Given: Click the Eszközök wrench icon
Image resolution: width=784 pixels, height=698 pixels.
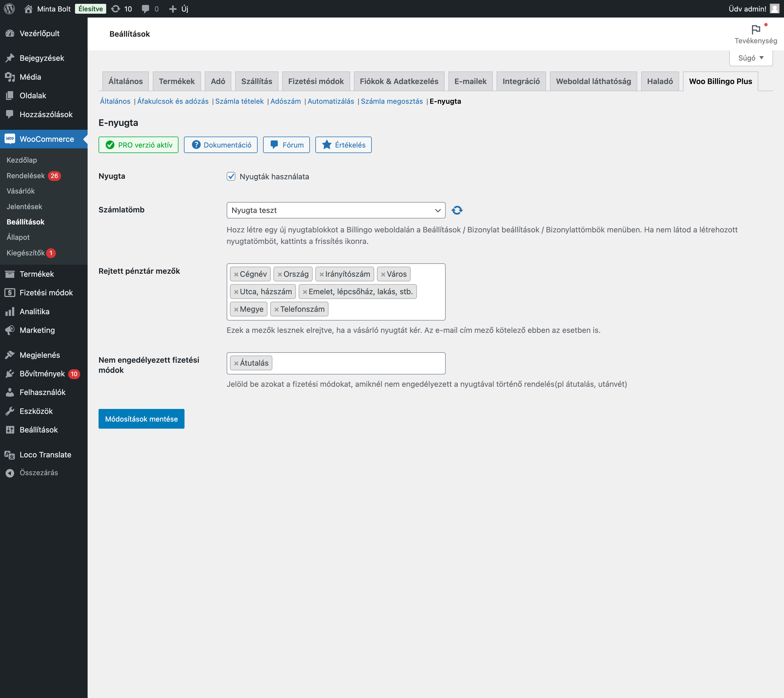Looking at the screenshot, I should (x=10, y=411).
